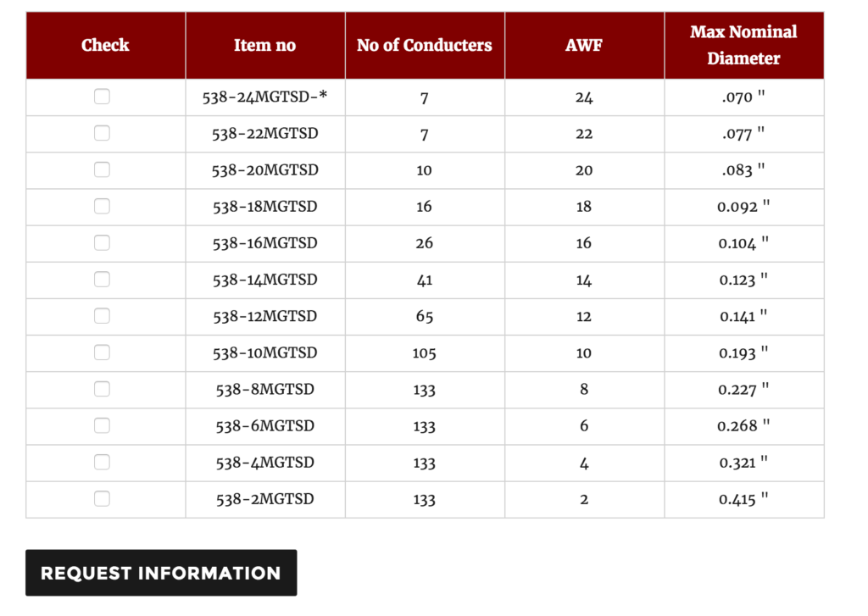
Task: Toggle the checkbox for 538-8MGTSD
Action: 102,389
